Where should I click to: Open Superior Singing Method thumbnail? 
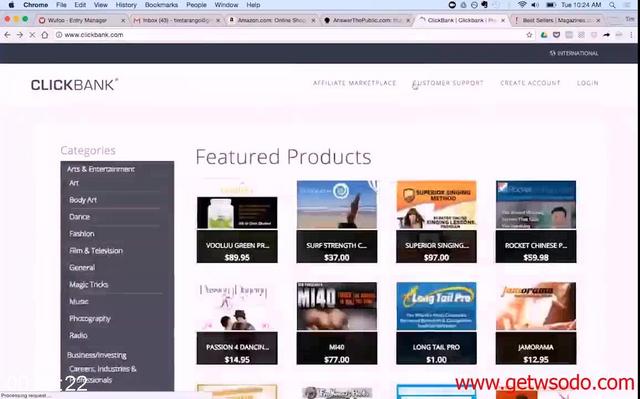pos(436,205)
